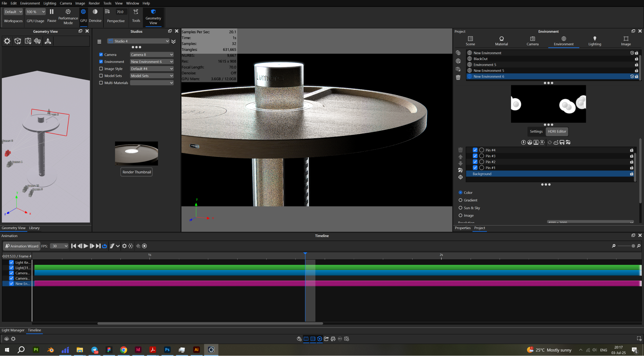The image size is (644, 356).
Task: Switch to the Light Manager tab
Action: [x=13, y=330]
